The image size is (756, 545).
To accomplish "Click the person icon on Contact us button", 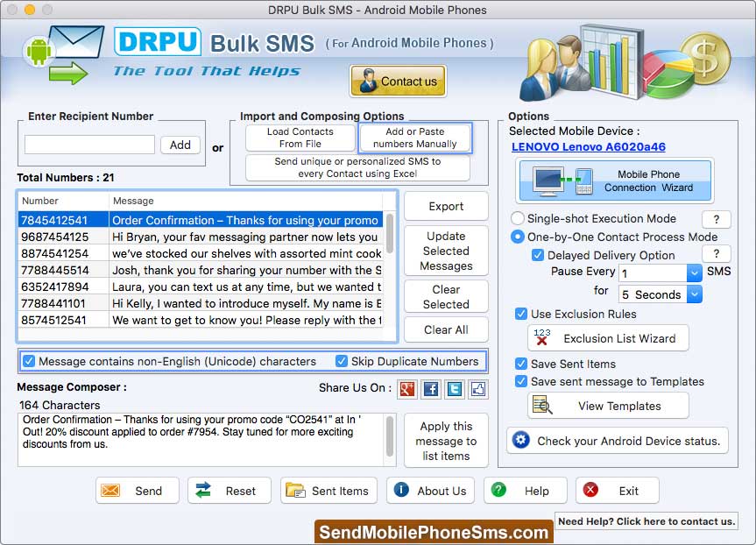I will 369,81.
